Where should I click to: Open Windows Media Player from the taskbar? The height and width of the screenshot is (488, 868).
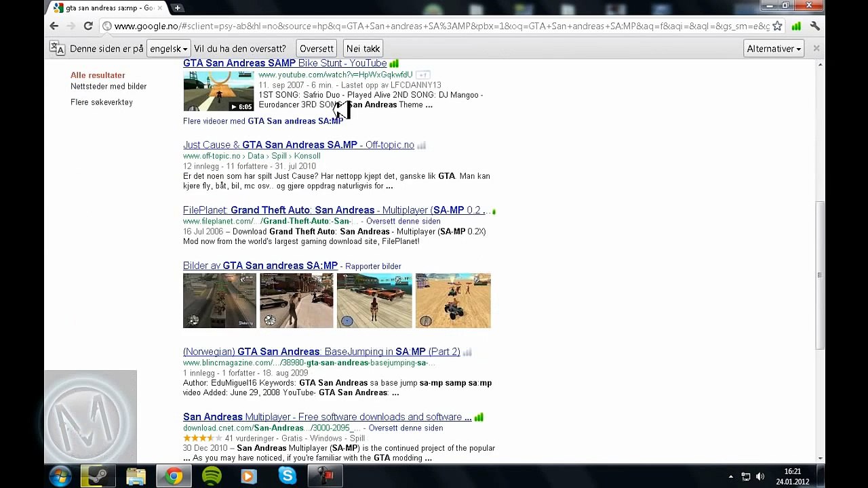click(249, 476)
